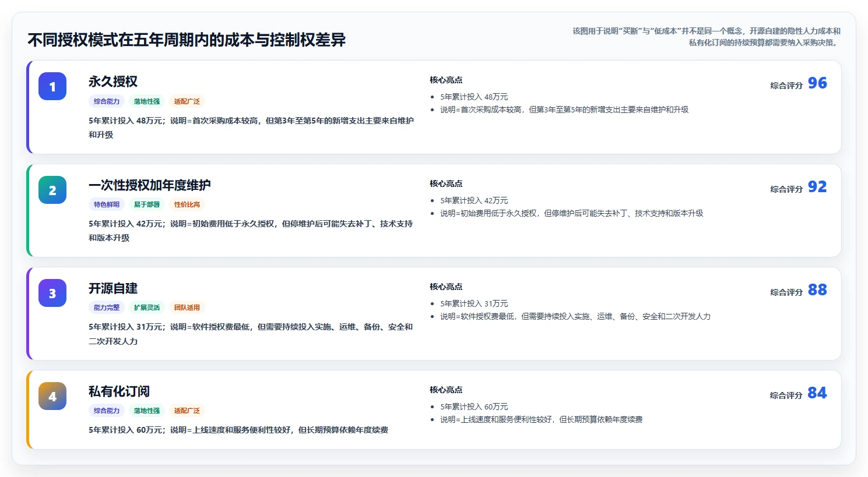Select the 私有化订阅 card title
This screenshot has height=477, width=868.
coord(120,391)
